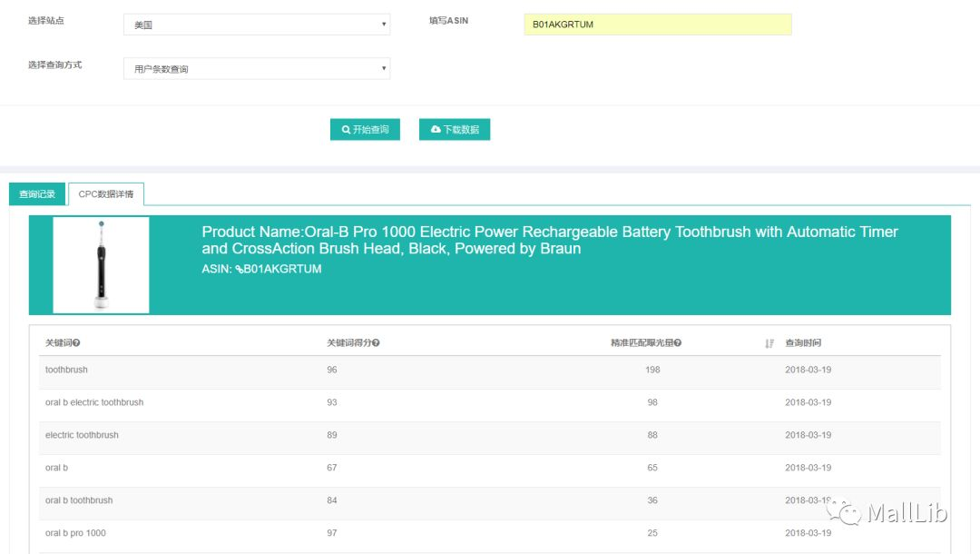Click impressions value 88
Viewport: 980px width, 554px height.
pos(652,434)
